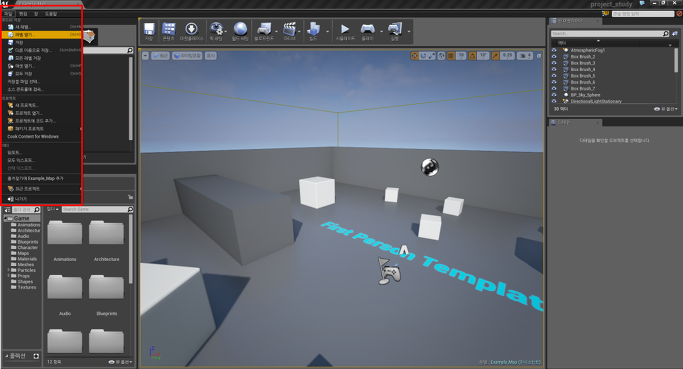Click the BP_Sky_Sphere ball in viewport
Screen dimensions: 683x369
429,167
